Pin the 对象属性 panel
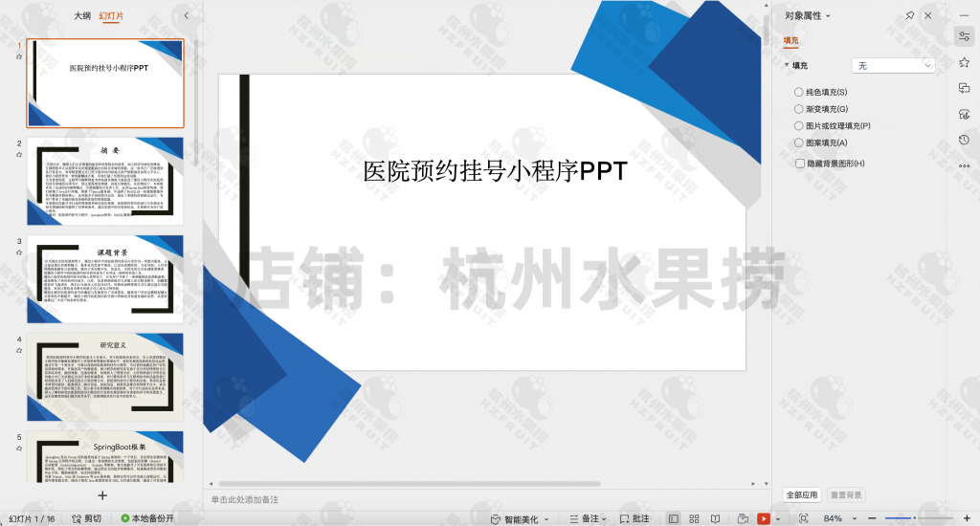This screenshot has width=980, height=526. [x=910, y=15]
